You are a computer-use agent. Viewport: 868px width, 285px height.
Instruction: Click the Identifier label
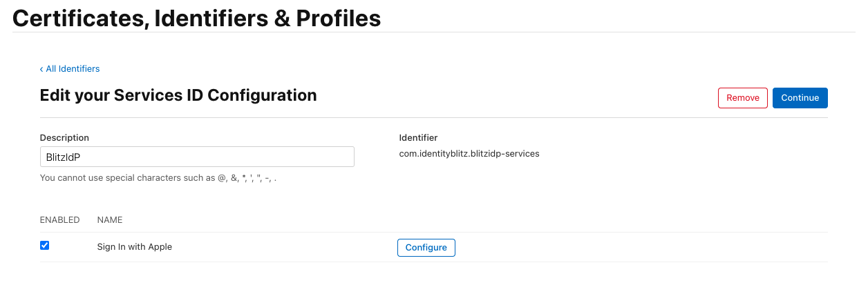click(418, 138)
